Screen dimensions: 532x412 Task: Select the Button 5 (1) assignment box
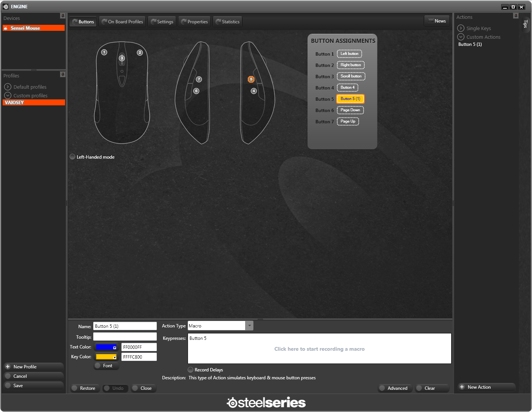[350, 99]
